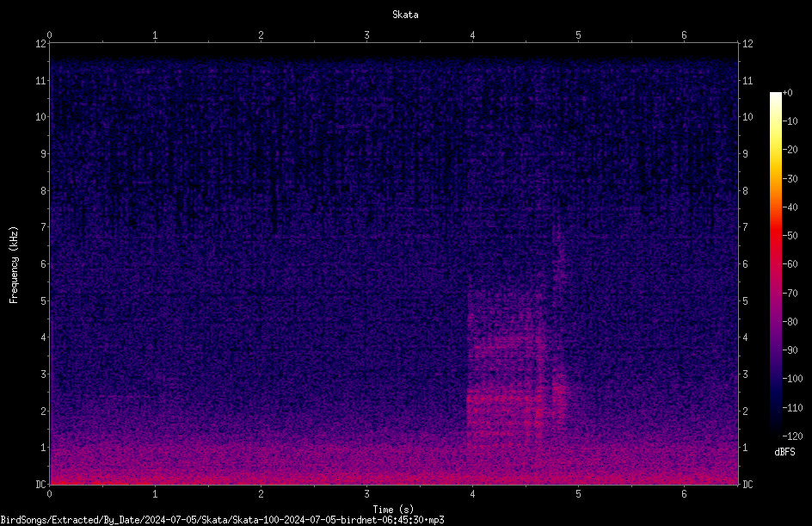Click the '-70' value on the color scale
This screenshot has height=526, width=812.
click(x=790, y=294)
